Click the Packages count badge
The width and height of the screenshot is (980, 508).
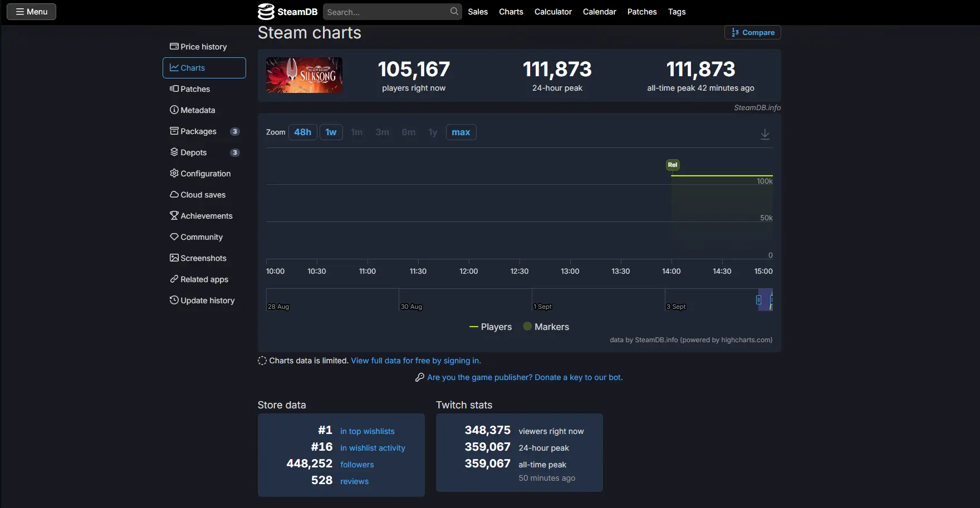click(235, 131)
